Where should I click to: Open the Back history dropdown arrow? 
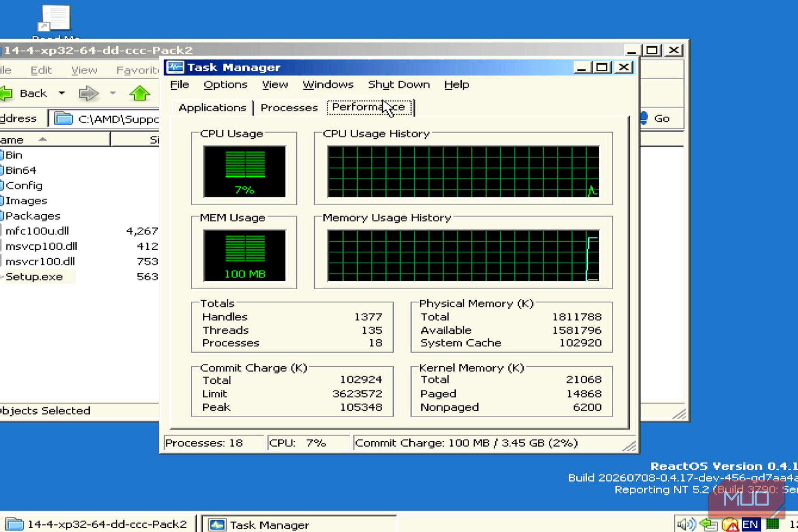click(62, 93)
